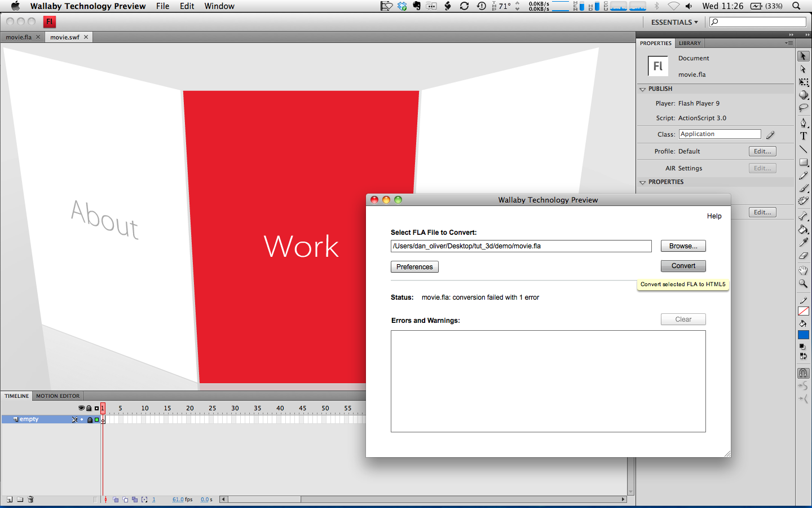Image resolution: width=812 pixels, height=508 pixels.
Task: Select the Eraser tool
Action: click(803, 255)
